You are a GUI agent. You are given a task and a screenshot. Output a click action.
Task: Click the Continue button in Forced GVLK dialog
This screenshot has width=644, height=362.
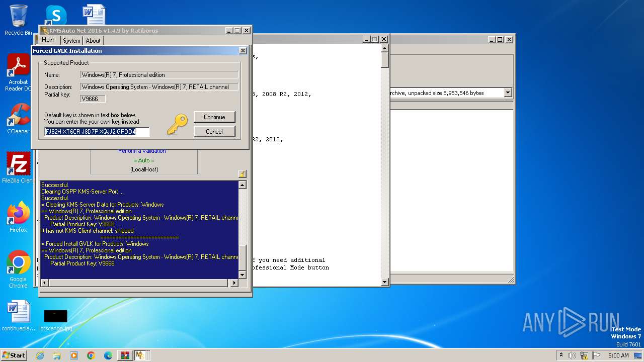214,117
